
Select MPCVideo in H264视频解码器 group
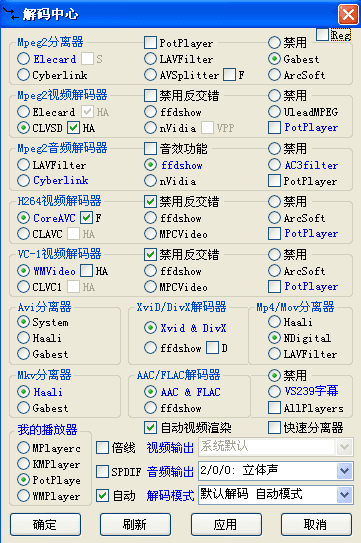click(150, 234)
